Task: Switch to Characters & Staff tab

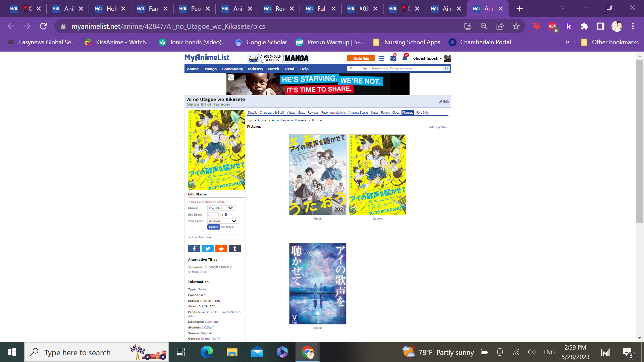Action: [272, 113]
